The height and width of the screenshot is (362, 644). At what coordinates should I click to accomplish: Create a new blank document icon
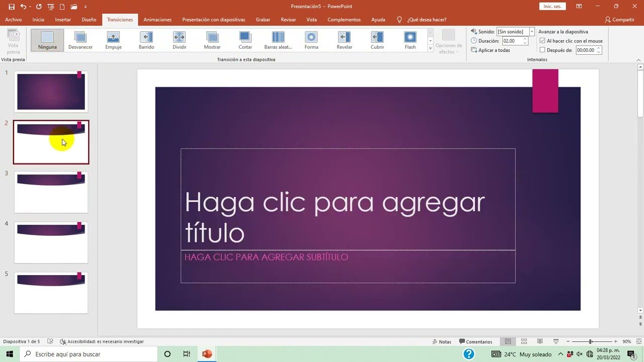[x=62, y=7]
